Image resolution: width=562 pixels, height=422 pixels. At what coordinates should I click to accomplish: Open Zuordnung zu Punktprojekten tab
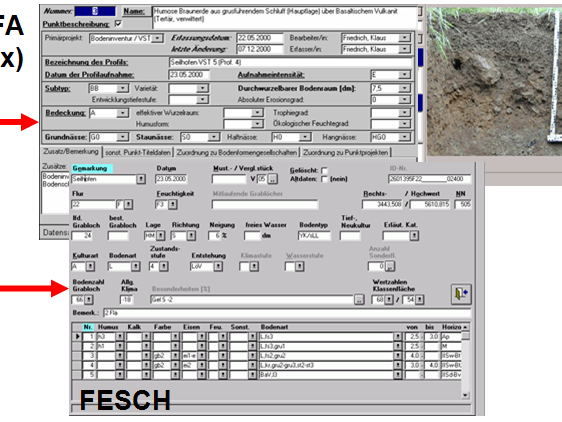(x=346, y=152)
